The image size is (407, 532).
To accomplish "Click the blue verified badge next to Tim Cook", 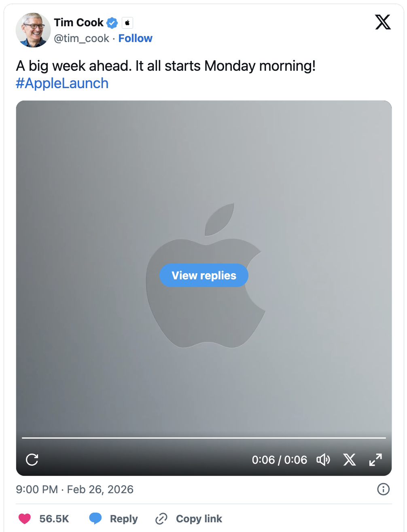I will click(112, 23).
